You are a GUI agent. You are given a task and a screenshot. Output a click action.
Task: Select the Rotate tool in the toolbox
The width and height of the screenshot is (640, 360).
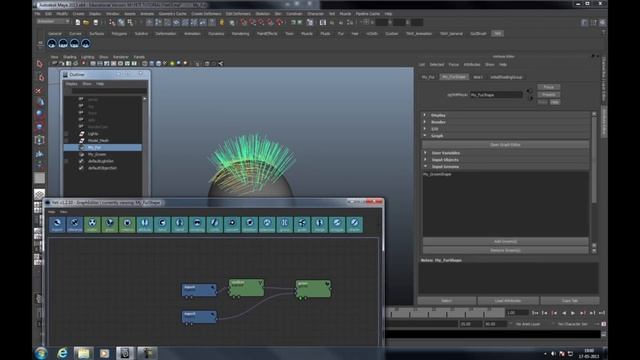point(40,114)
